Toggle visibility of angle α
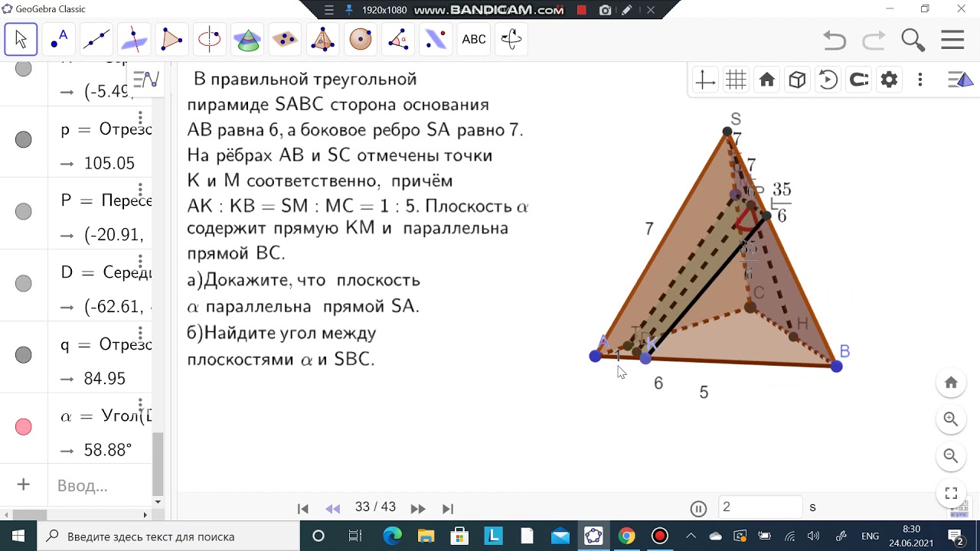Image resolution: width=980 pixels, height=551 pixels. click(24, 427)
